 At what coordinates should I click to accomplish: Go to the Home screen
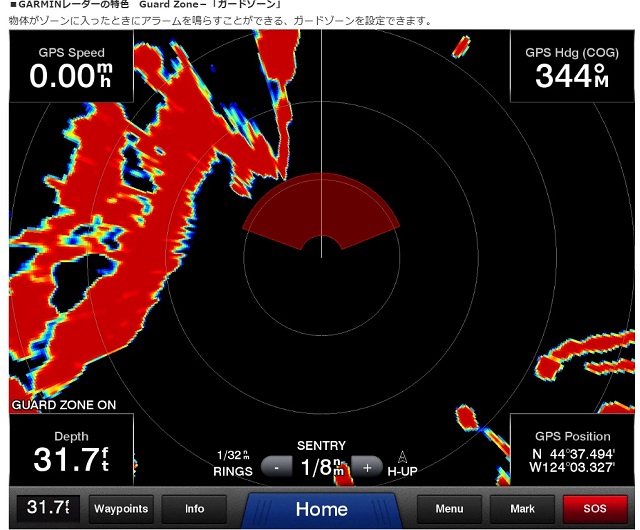tap(321, 509)
